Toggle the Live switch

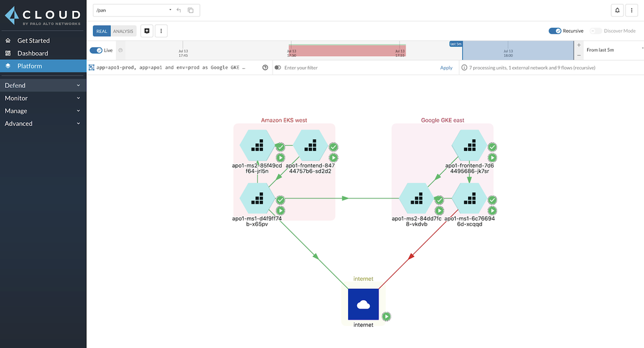[x=96, y=50]
